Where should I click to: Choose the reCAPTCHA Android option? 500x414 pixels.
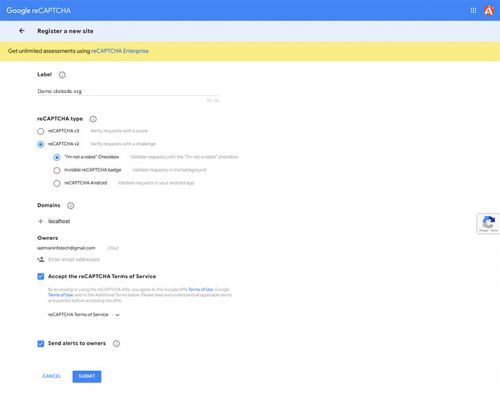57,183
